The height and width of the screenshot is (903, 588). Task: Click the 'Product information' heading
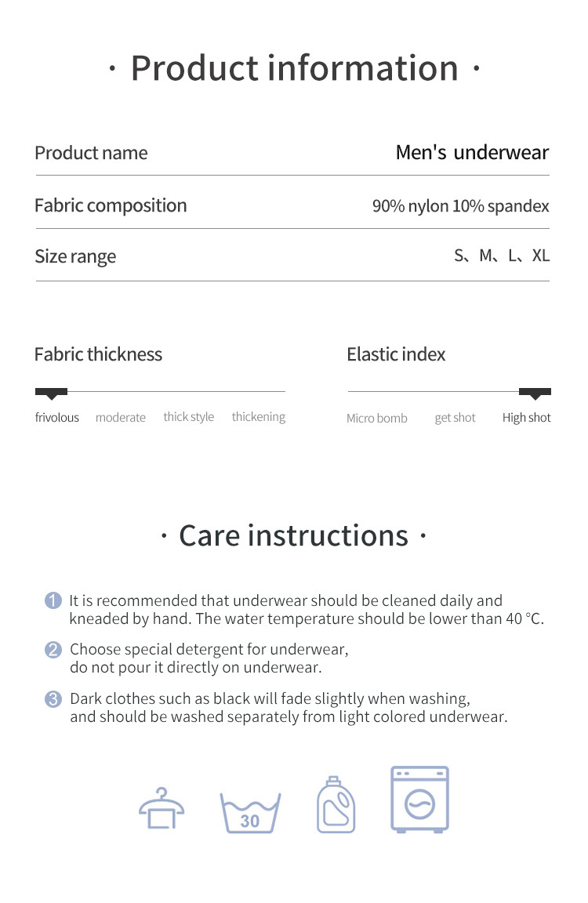[294, 68]
